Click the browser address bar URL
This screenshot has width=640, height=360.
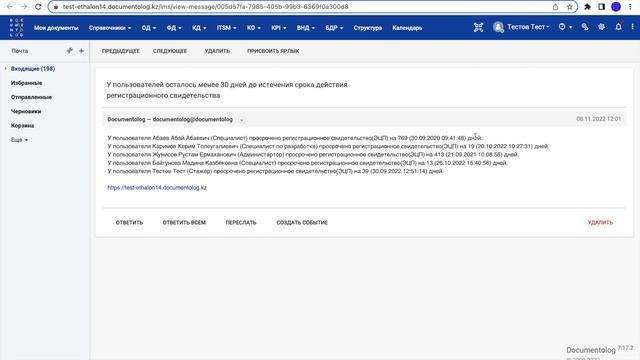click(205, 7)
